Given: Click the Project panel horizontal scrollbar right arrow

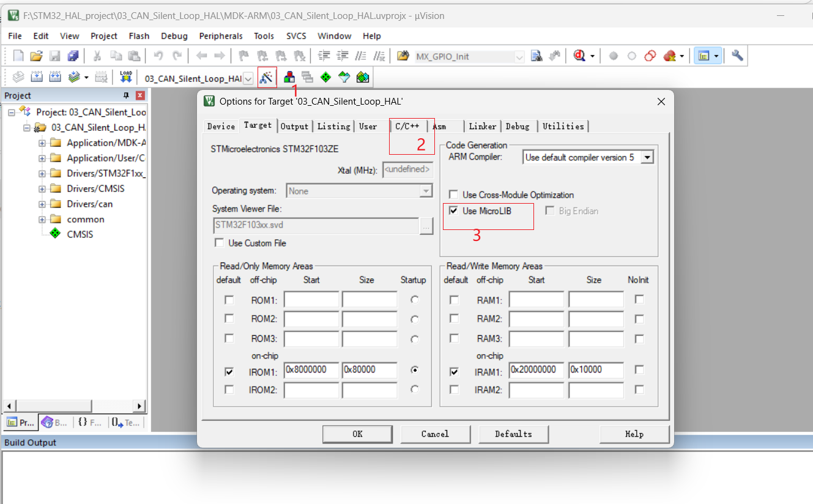Looking at the screenshot, I should [x=140, y=406].
